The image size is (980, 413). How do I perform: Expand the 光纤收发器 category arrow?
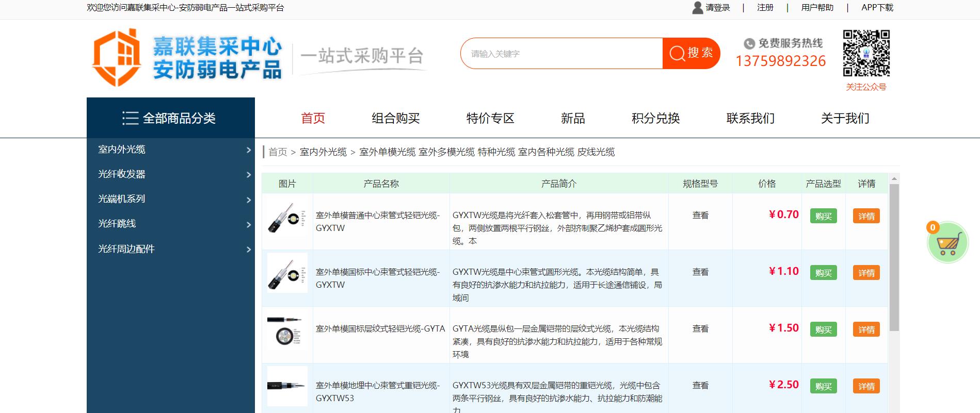248,175
